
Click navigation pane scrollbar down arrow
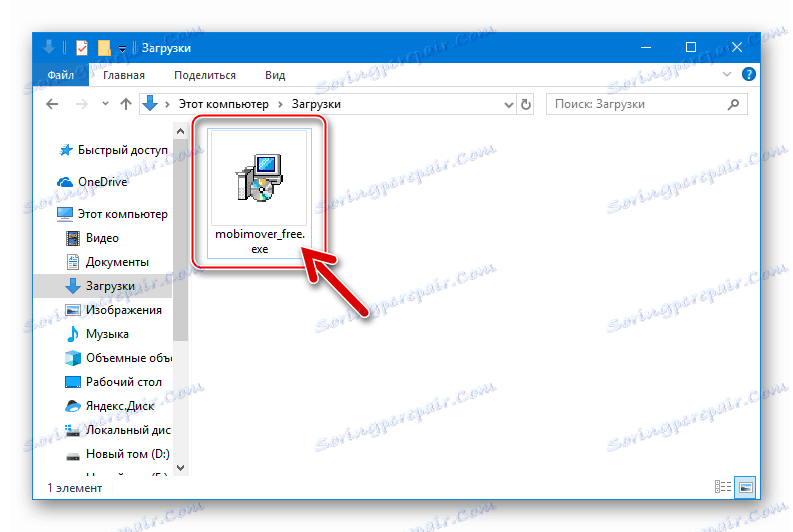pyautogui.click(x=181, y=468)
